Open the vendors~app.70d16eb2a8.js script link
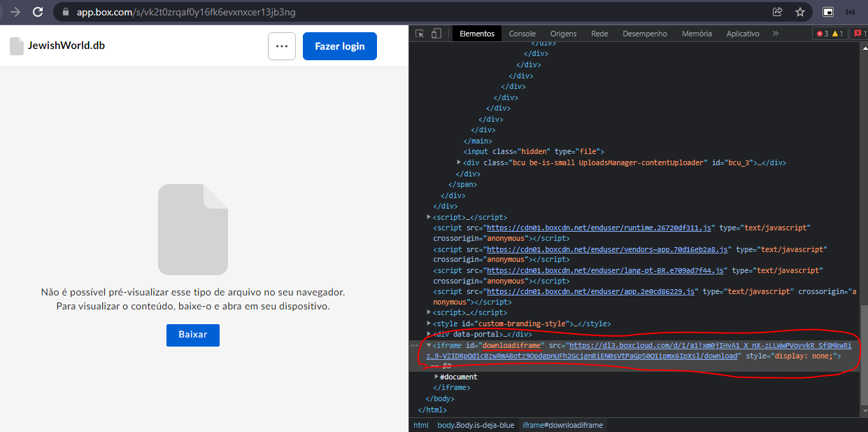 point(608,249)
